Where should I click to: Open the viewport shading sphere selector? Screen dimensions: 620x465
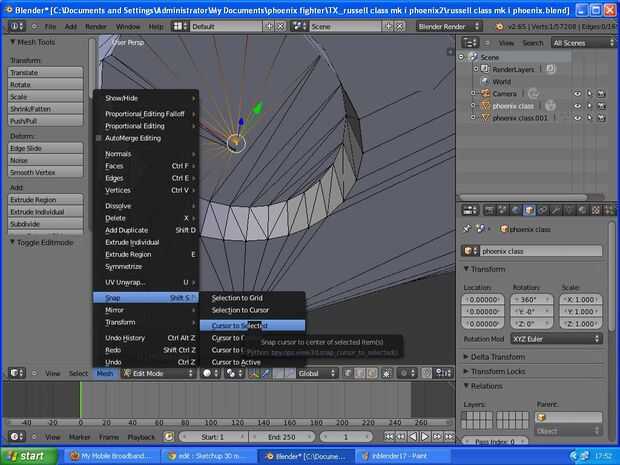coord(210,373)
